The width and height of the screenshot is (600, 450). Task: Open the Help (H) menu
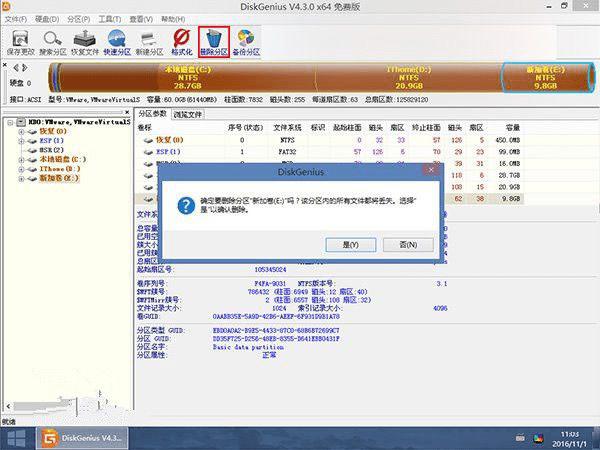[173, 19]
